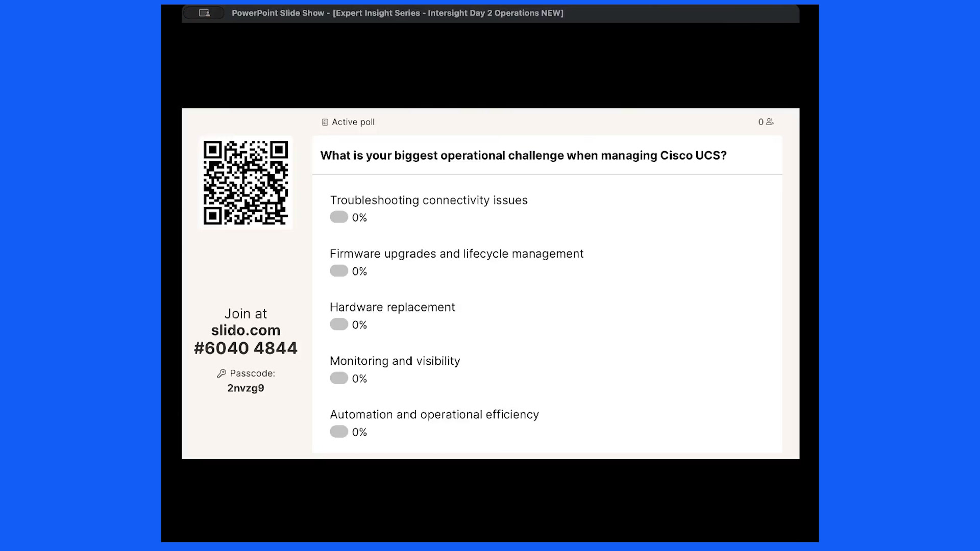Viewport: 980px width, 551px height.
Task: Click the Monitoring and visibility result bar
Action: 339,378
